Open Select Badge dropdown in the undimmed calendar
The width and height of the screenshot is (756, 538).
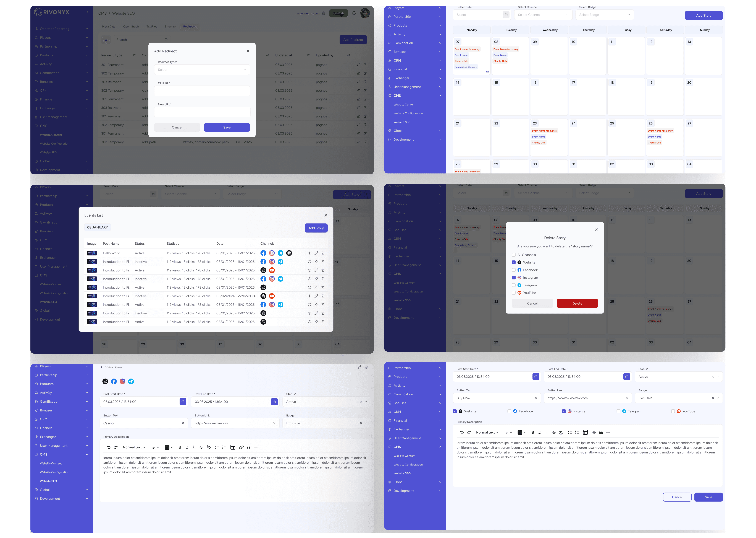(604, 15)
